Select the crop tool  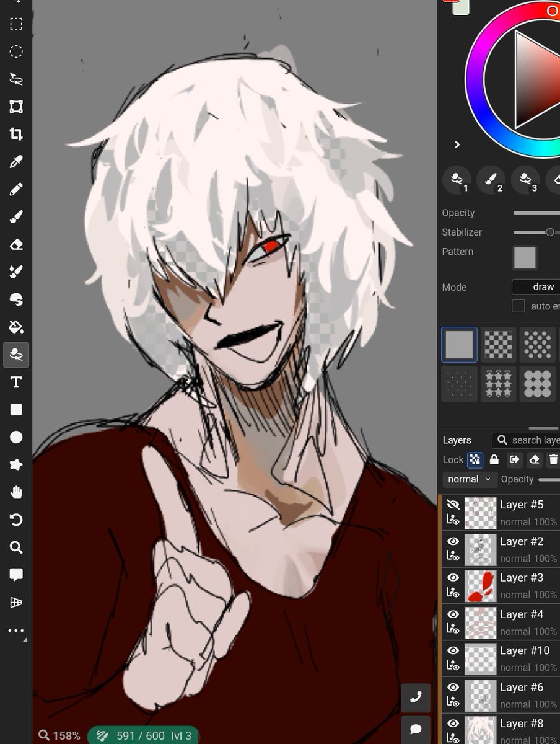pos(16,134)
